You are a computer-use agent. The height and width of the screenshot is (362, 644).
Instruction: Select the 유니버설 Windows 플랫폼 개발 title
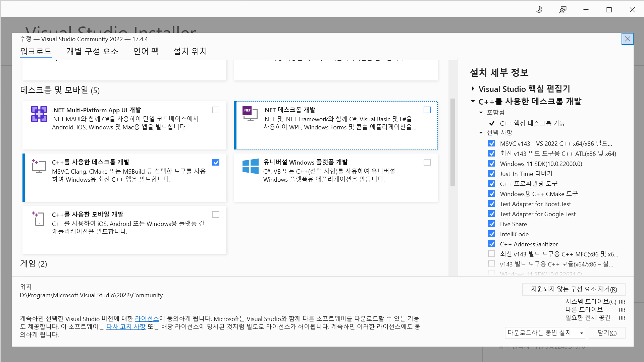tap(306, 162)
